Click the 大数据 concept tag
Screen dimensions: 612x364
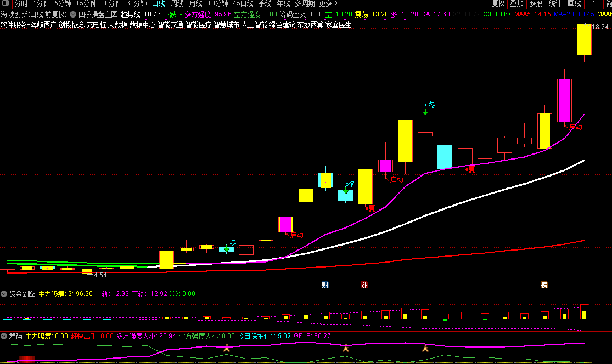[117, 25]
